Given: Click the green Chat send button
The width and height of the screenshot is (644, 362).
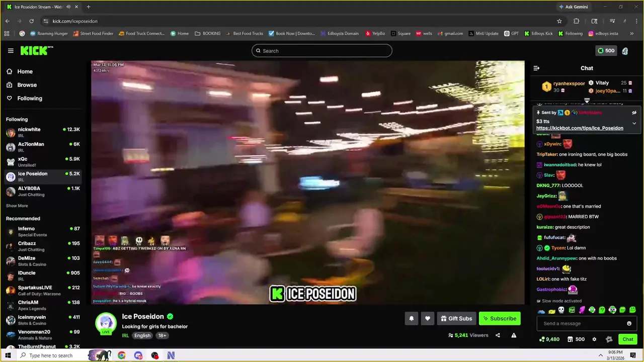Looking at the screenshot, I should [x=627, y=339].
